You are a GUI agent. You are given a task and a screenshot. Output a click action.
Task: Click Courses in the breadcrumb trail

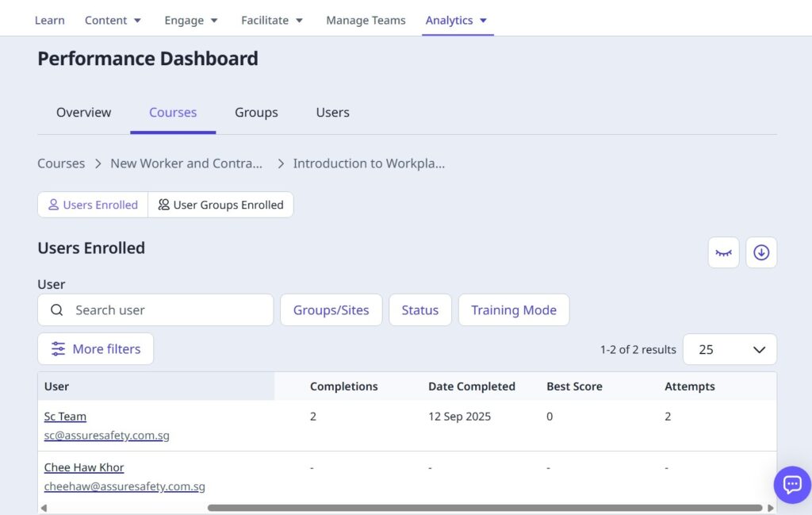(61, 163)
